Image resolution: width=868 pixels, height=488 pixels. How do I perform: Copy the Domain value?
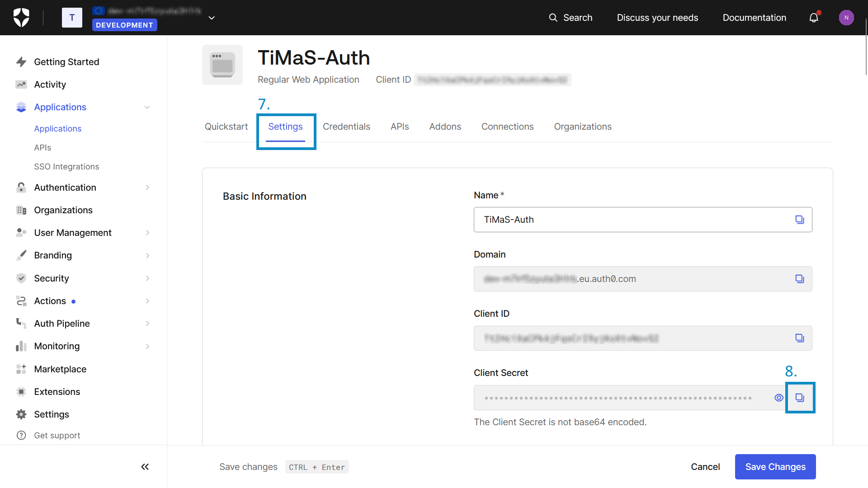coord(800,279)
